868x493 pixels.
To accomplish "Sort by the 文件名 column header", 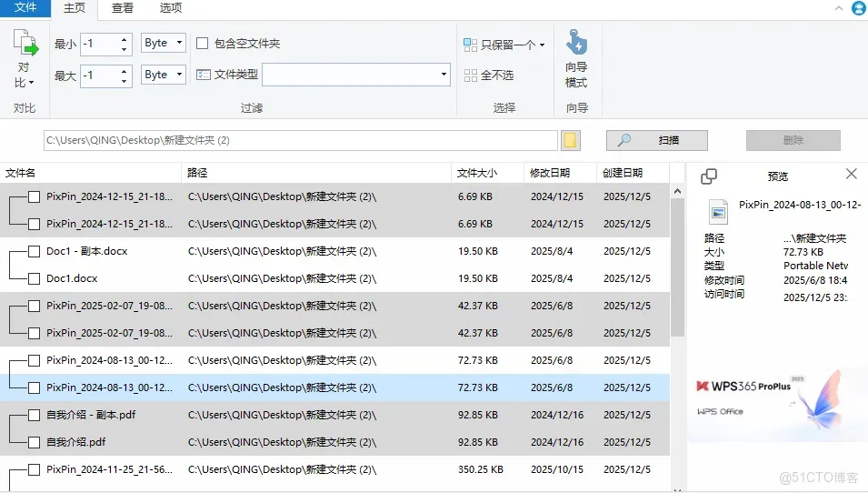I will coord(91,173).
